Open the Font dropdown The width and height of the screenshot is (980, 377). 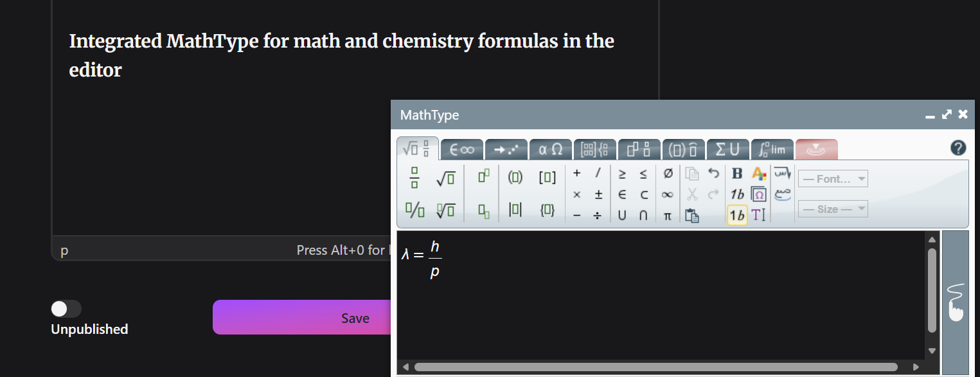[833, 179]
